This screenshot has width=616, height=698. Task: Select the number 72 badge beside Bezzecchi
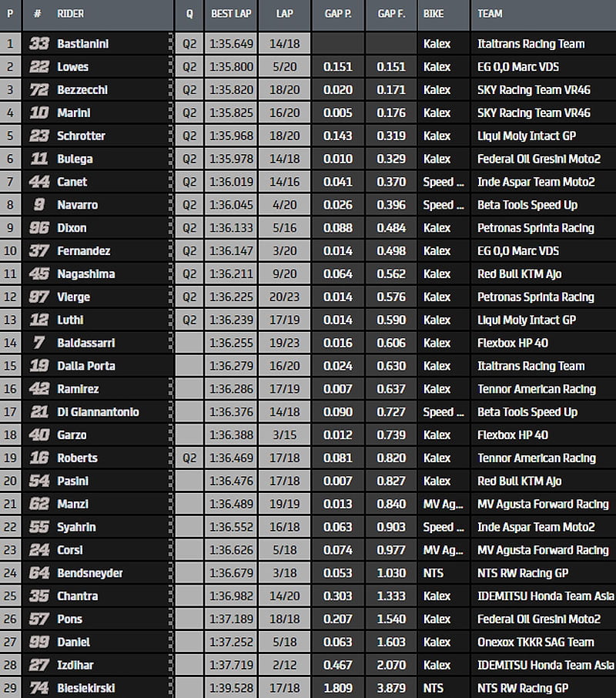[x=38, y=90]
